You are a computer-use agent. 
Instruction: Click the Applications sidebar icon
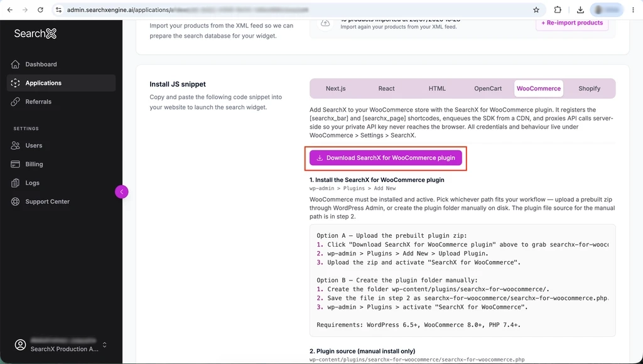(15, 83)
